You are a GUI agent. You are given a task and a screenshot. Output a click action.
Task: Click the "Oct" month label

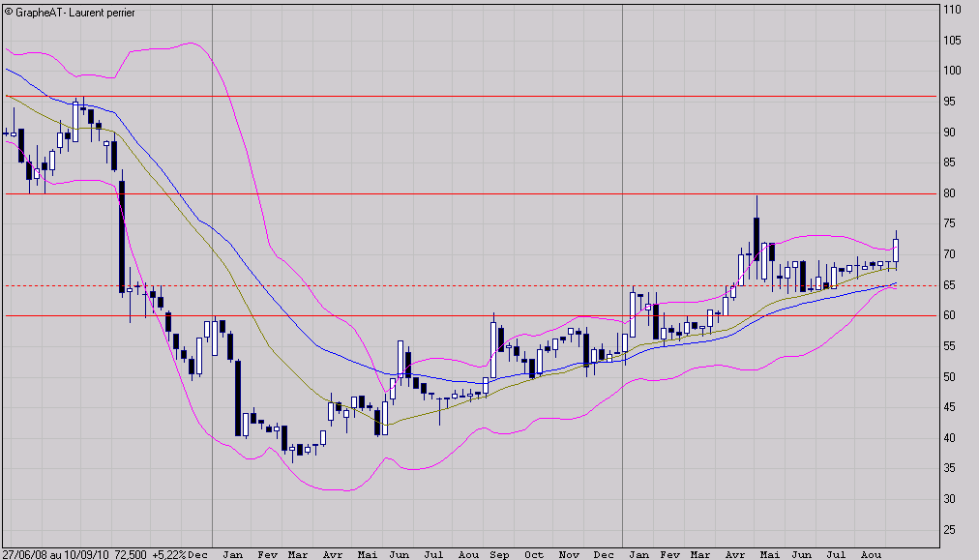click(534, 554)
